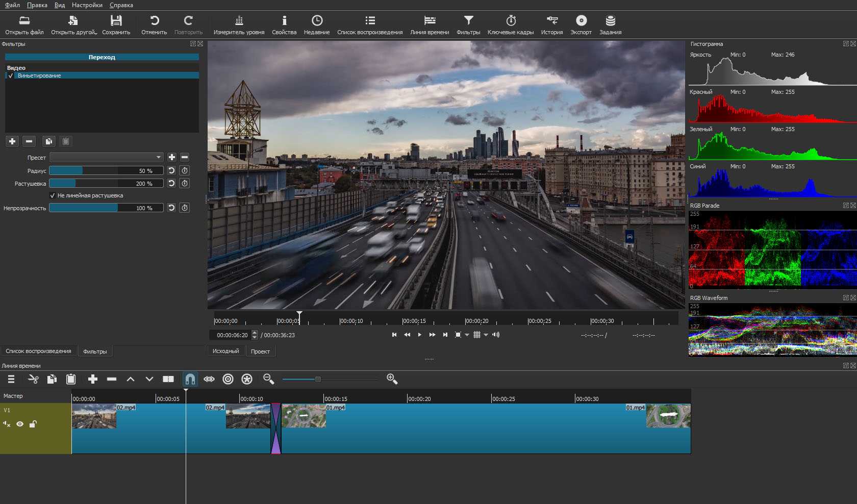This screenshot has height=504, width=857.
Task: Remove selected filter with minus button
Action: point(29,141)
